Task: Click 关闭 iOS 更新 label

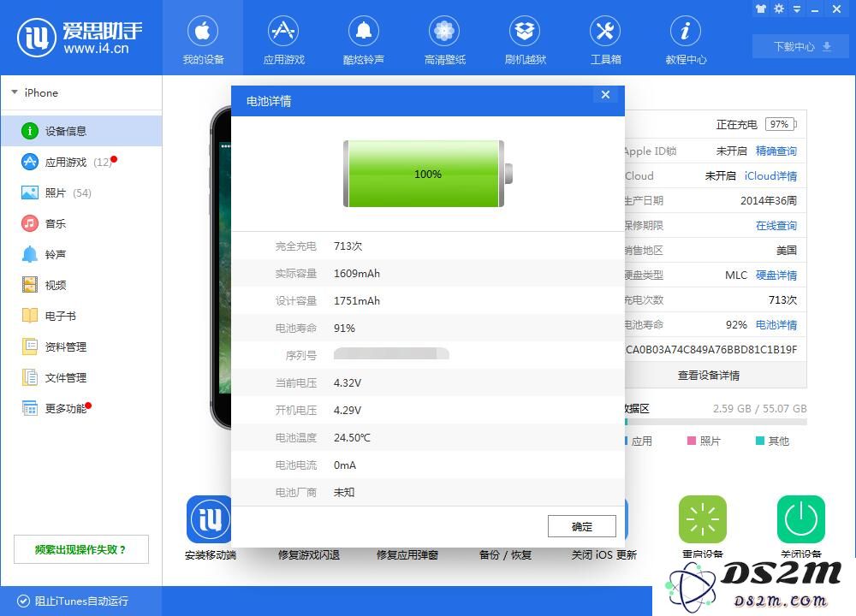Action: click(603, 555)
